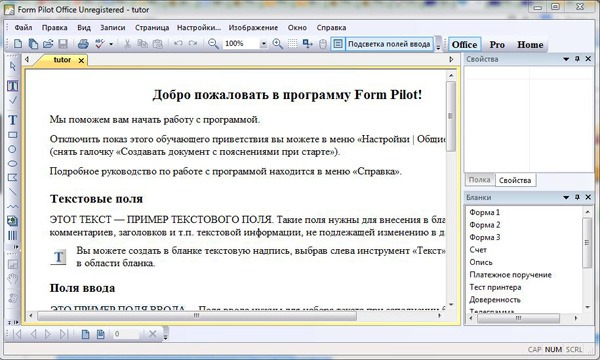Print the form with printer icon
Screen dimensions: 600x360
[x=83, y=44]
